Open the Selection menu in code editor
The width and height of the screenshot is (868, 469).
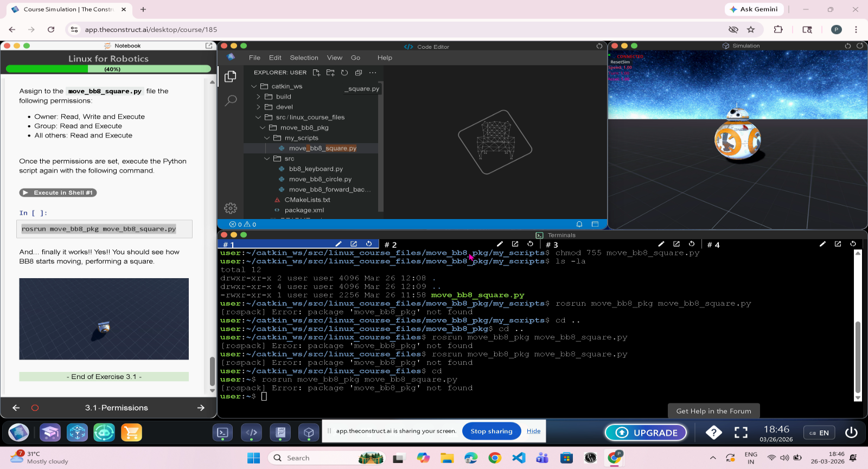[x=304, y=57]
